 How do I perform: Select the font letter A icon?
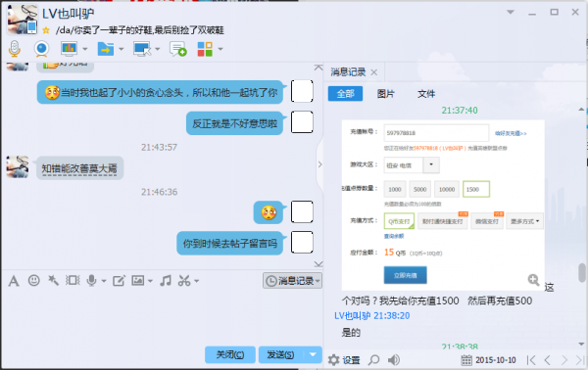pyautogui.click(x=14, y=281)
